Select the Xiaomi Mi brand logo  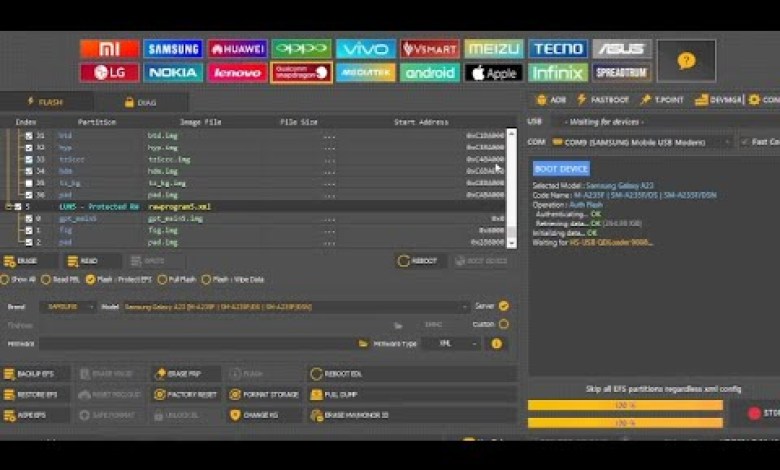(x=109, y=49)
